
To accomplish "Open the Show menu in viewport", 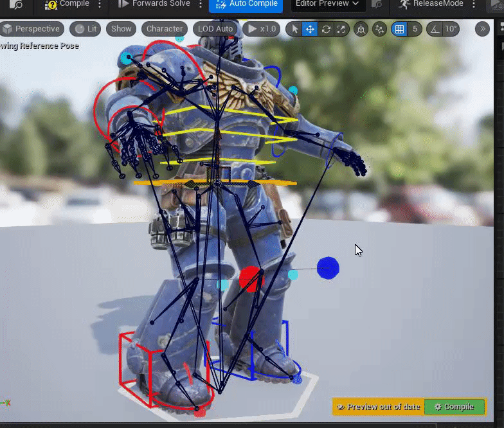I will (x=121, y=29).
